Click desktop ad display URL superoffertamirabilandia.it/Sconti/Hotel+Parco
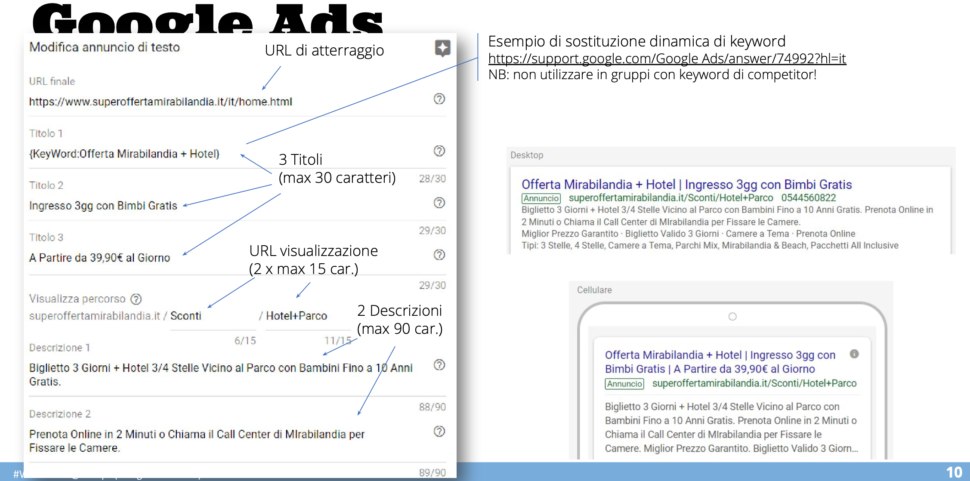 (x=671, y=198)
